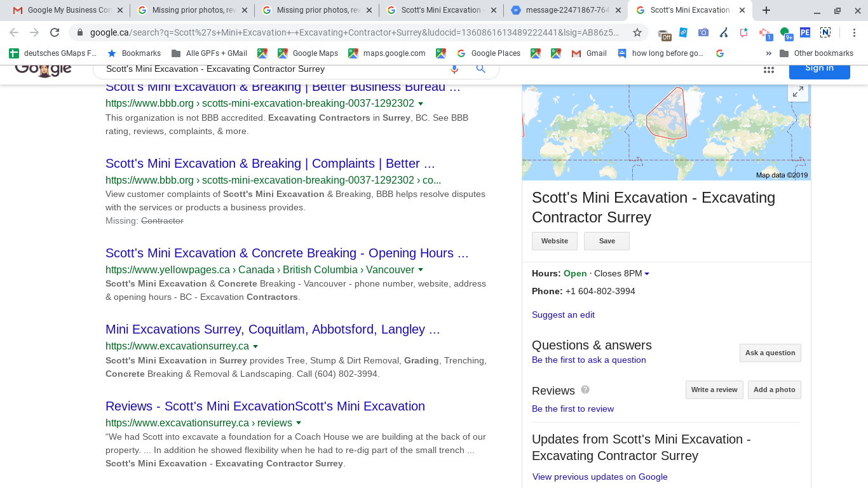Click the 'Be the first to review' link
Screen dimensions: 868x488
[573, 409]
